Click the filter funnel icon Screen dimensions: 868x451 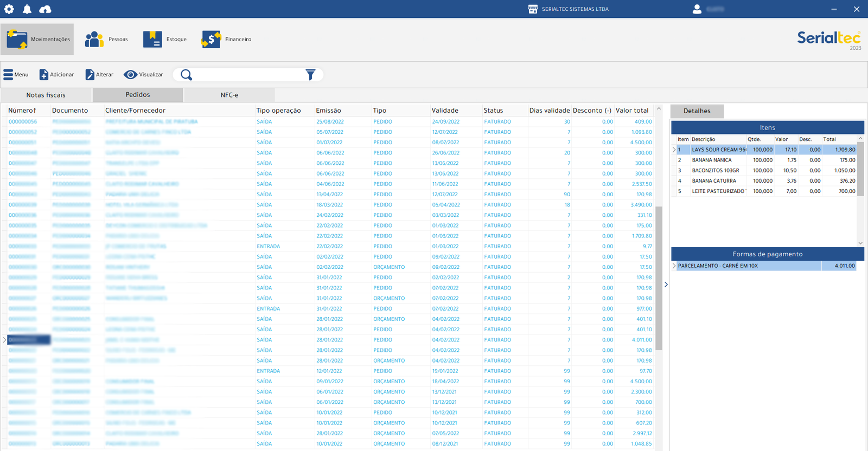(310, 75)
